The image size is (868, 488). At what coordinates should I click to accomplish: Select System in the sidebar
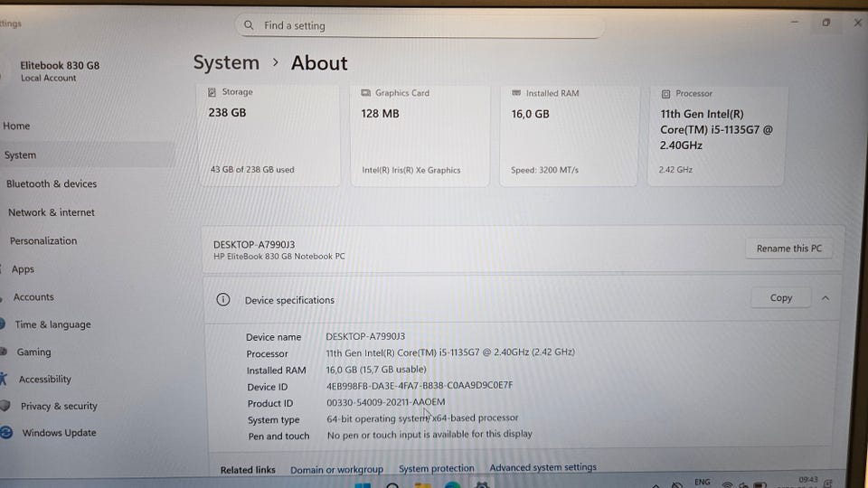[x=88, y=155]
